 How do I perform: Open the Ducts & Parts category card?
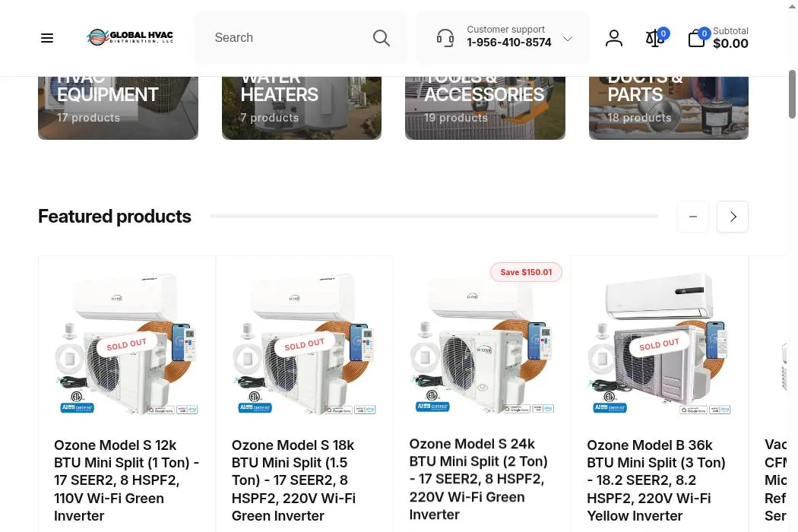[668, 108]
